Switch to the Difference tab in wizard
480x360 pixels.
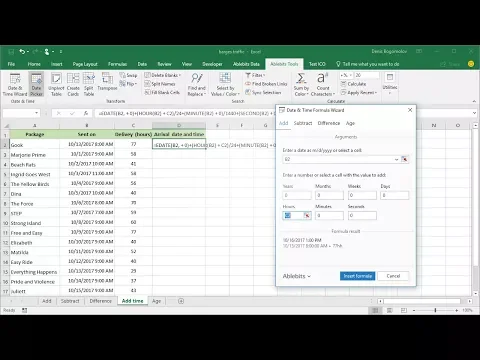(329, 123)
